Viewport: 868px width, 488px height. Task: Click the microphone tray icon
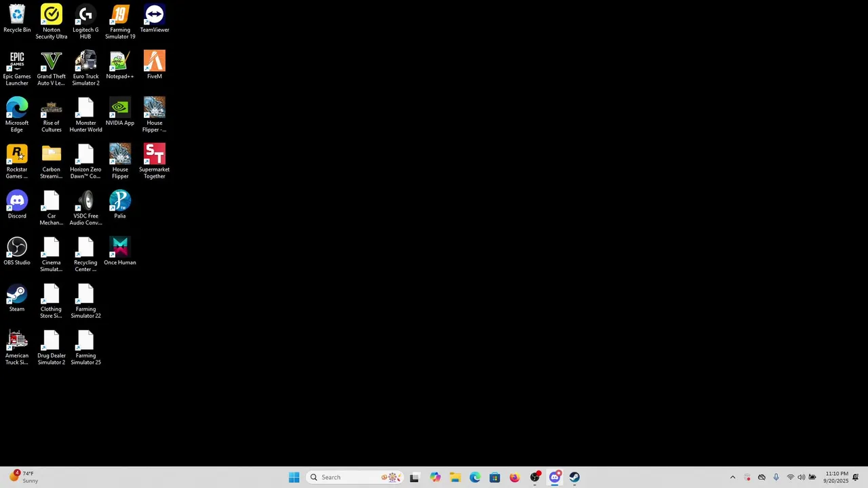776,477
